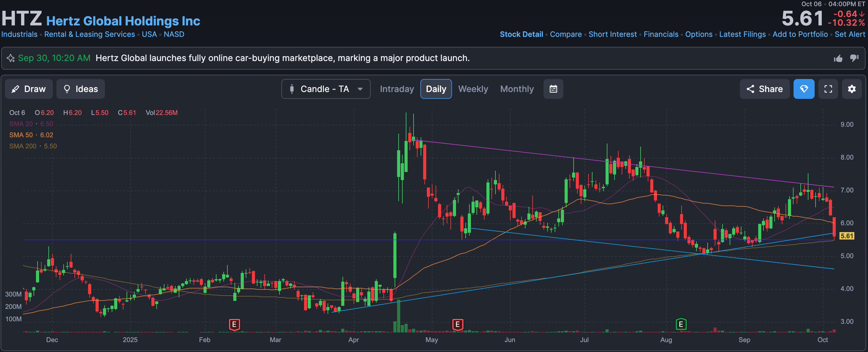Click the SMA 50 indicator label
Viewport: 868px width, 352px height.
21,135
